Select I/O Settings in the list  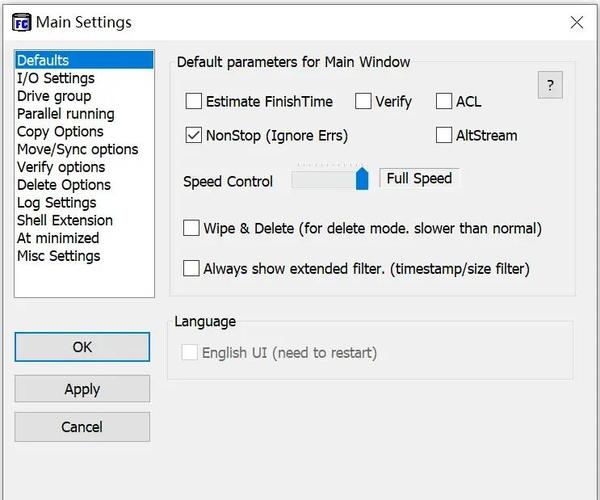tap(56, 78)
